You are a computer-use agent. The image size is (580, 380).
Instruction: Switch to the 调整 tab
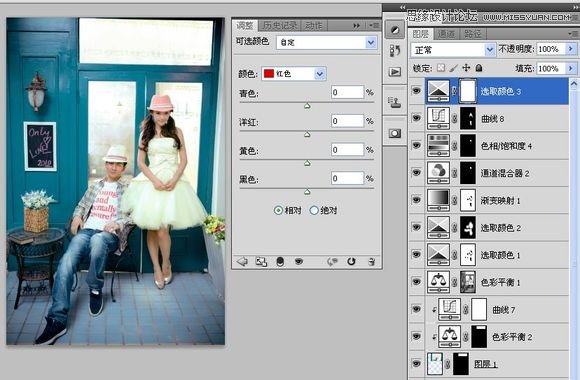coord(245,26)
